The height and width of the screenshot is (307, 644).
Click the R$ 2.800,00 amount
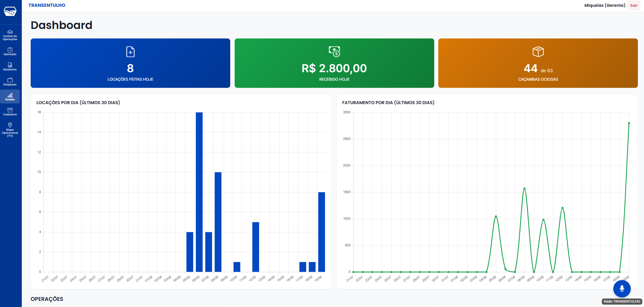pyautogui.click(x=334, y=68)
